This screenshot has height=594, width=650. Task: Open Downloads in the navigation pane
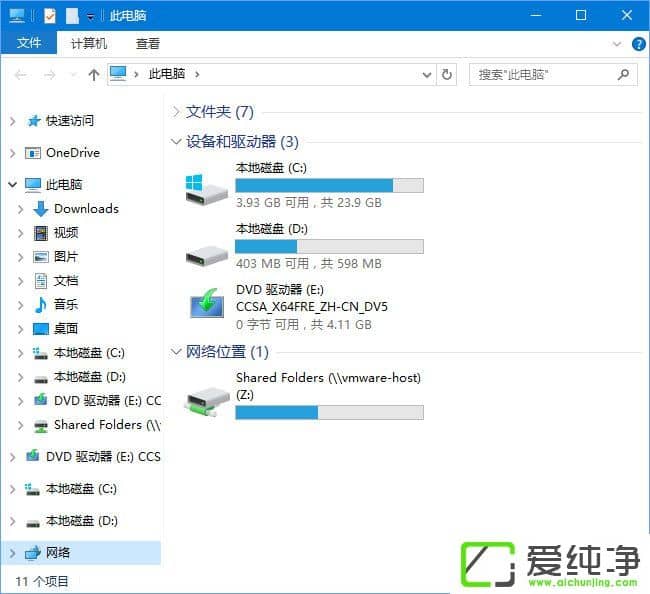pyautogui.click(x=86, y=209)
